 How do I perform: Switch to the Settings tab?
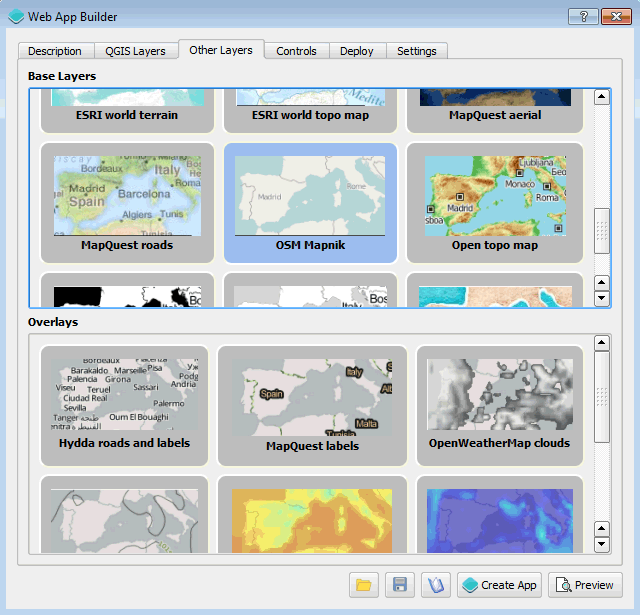[x=416, y=51]
